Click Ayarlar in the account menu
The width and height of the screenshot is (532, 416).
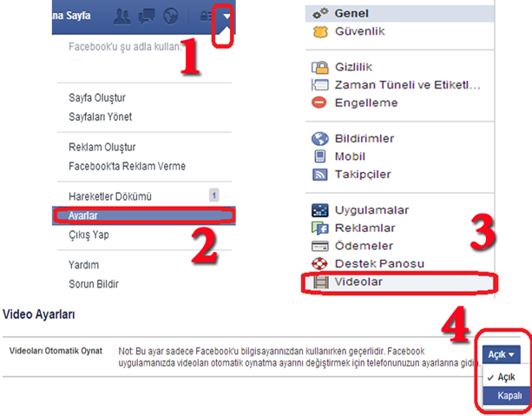click(x=144, y=215)
